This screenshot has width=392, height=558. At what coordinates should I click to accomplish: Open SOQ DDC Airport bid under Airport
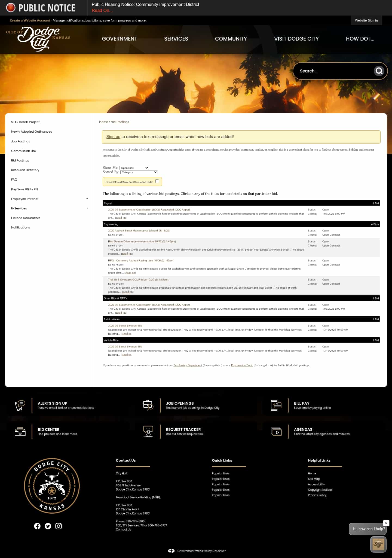pyautogui.click(x=149, y=210)
